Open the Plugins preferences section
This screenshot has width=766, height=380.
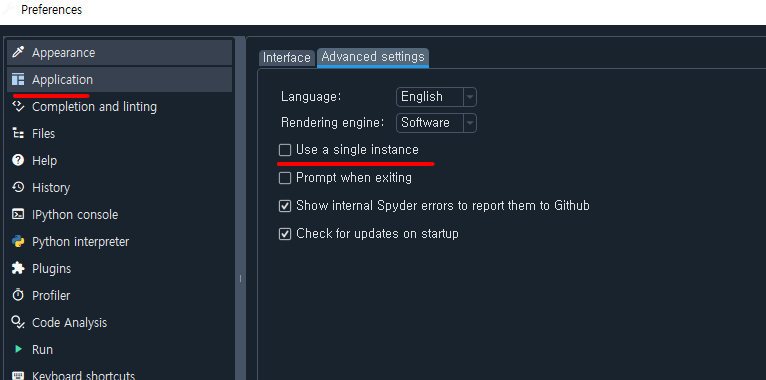point(119,269)
